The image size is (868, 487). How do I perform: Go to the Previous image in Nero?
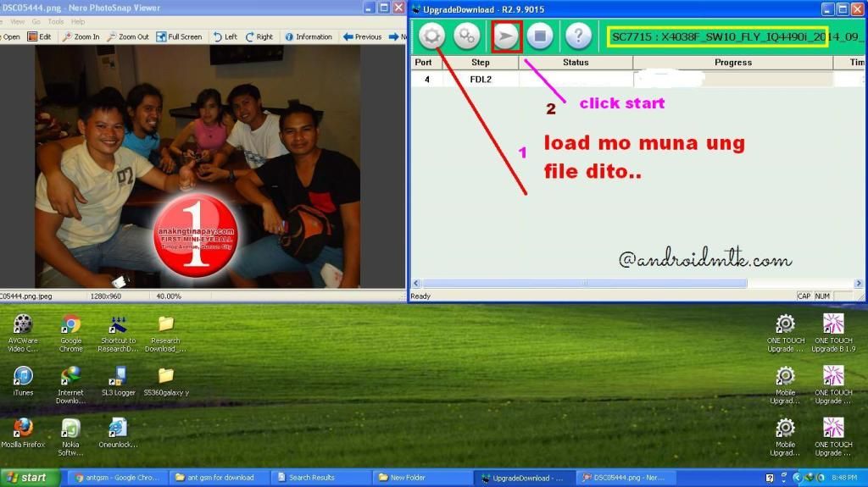coord(363,37)
